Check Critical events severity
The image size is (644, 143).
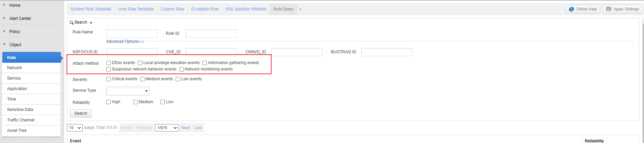click(x=109, y=79)
